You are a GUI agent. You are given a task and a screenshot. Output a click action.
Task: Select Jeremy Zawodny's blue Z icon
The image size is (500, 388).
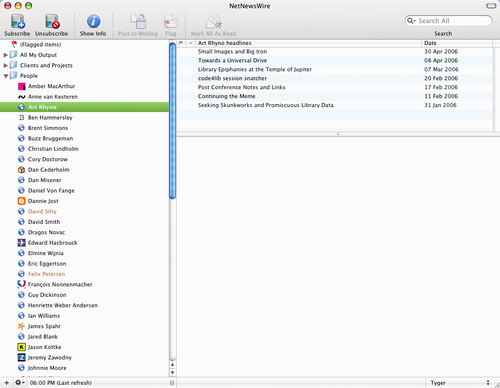pos(21,357)
